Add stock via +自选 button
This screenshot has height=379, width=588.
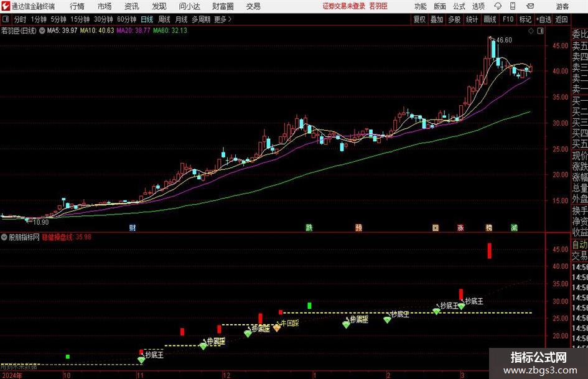[x=544, y=19]
